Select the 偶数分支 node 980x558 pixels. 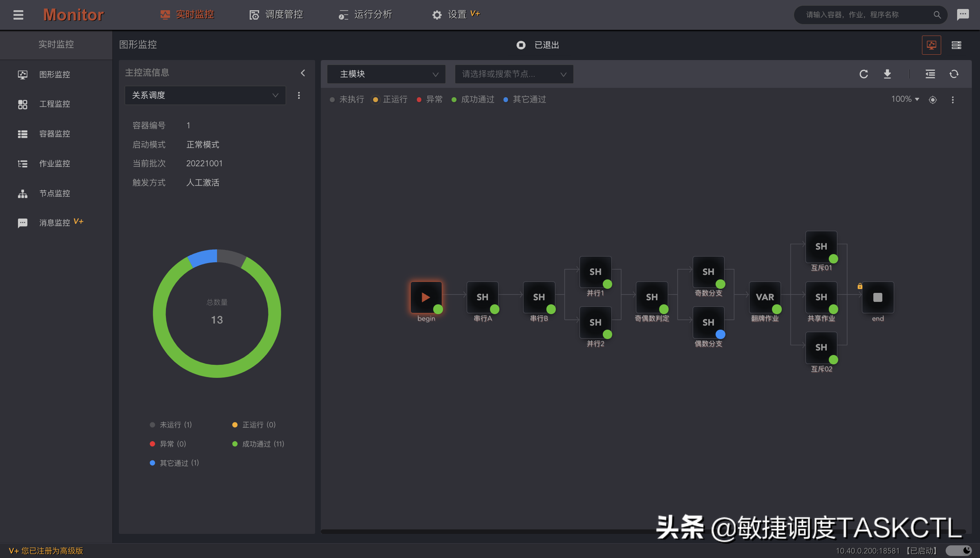point(708,323)
